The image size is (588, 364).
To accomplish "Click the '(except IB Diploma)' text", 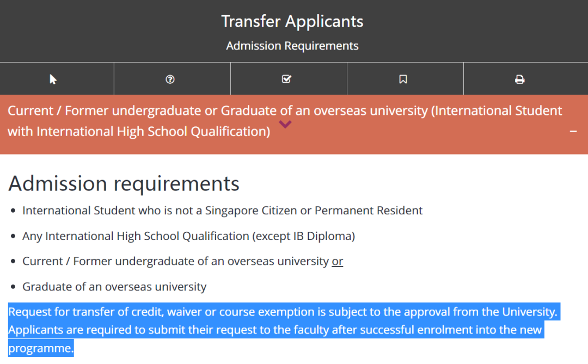I will point(304,236).
